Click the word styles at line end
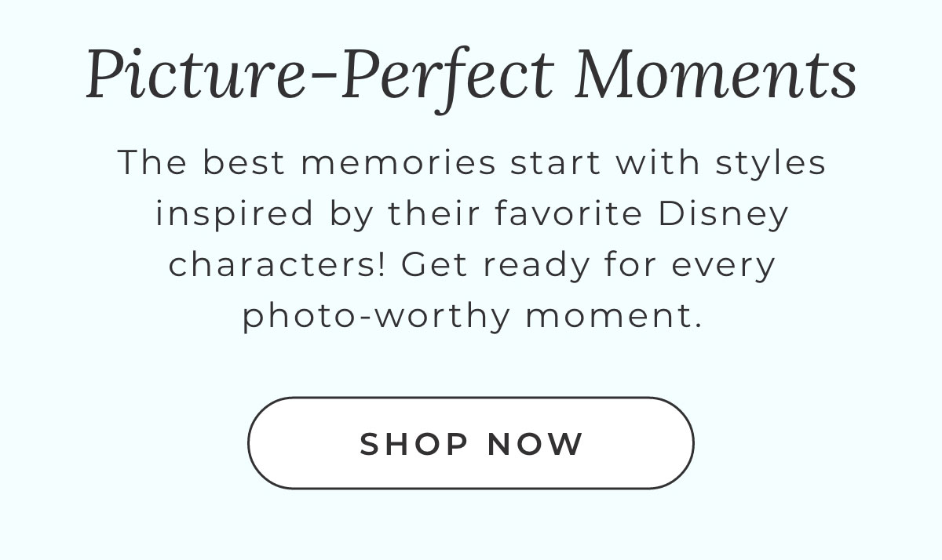942x560 pixels. 769,162
